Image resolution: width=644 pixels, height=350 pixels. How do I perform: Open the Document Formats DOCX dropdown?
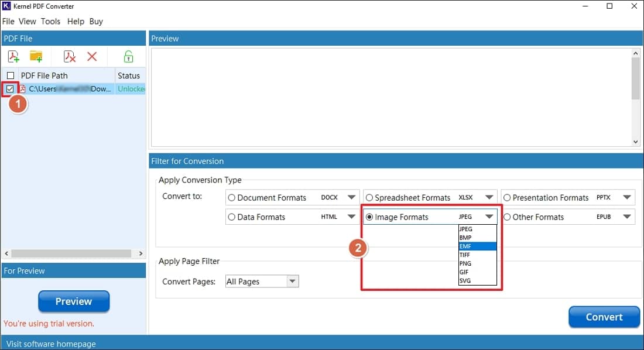tap(352, 197)
